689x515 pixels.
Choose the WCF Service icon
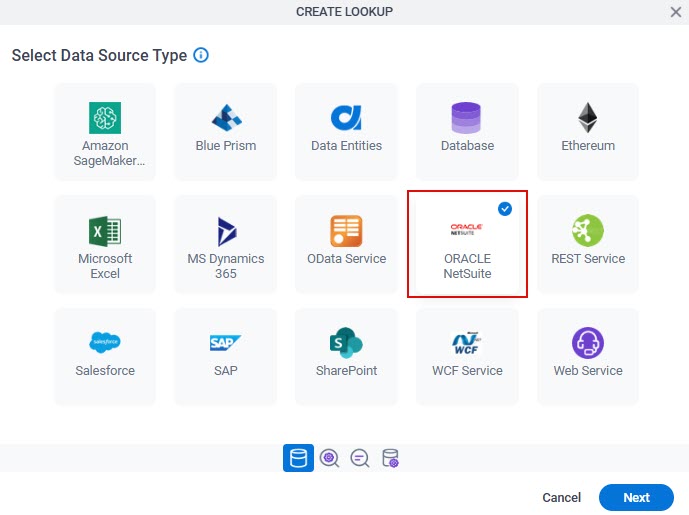point(467,343)
